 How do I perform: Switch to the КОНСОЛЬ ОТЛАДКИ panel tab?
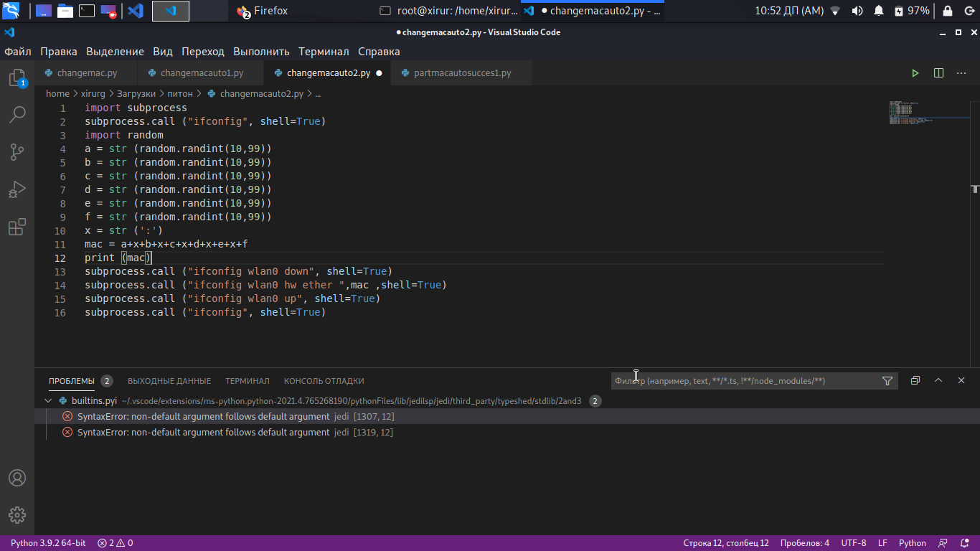click(x=324, y=381)
